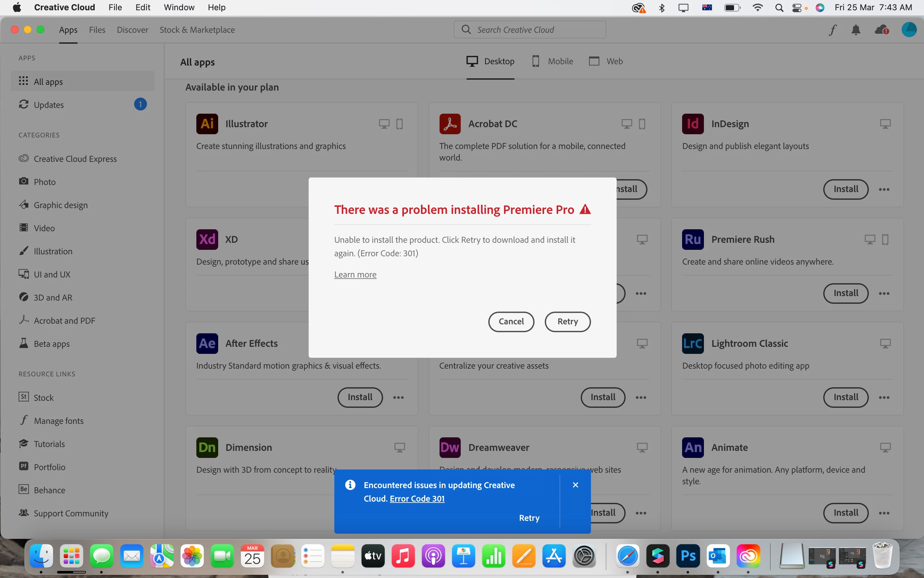924x578 pixels.
Task: Open Spotlight search in the menu bar
Action: click(x=779, y=8)
